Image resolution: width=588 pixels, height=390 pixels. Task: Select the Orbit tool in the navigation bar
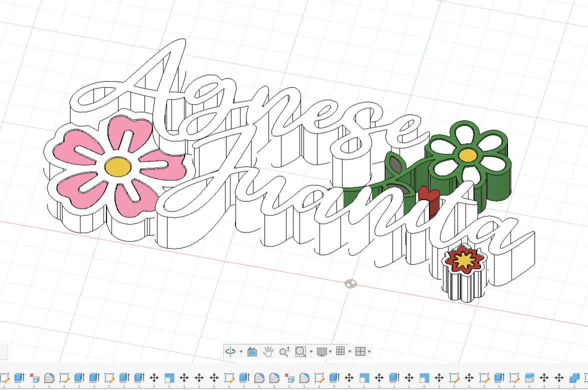coord(231,351)
